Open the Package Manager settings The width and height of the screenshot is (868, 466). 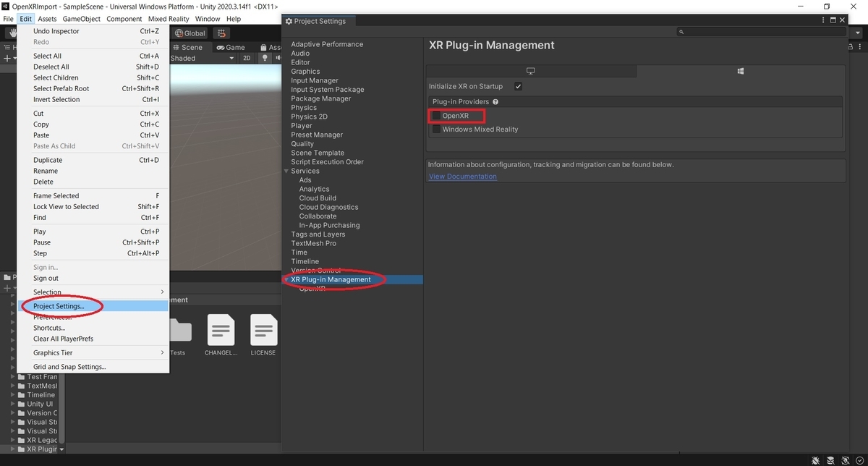coord(321,98)
